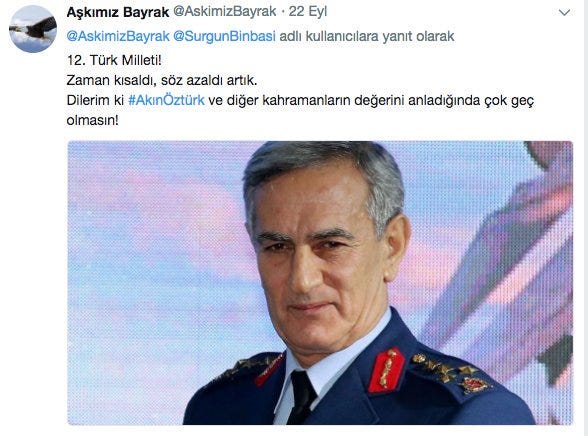Open the #AkınÖztürk hashtag
Screen dimensions: 588x436
coord(166,100)
